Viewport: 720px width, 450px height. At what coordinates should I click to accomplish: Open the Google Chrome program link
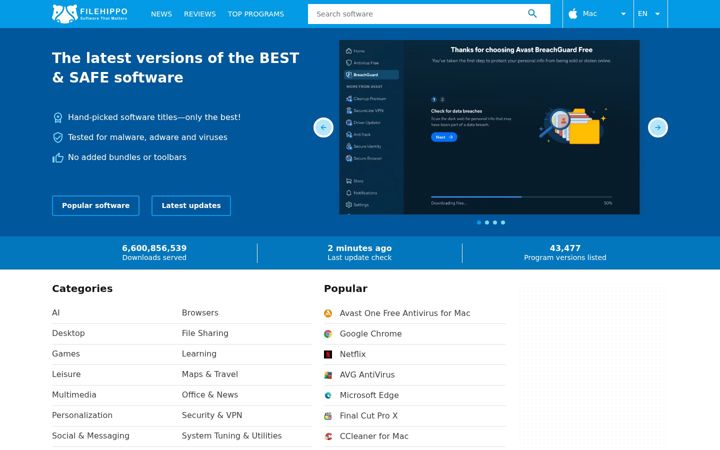371,334
